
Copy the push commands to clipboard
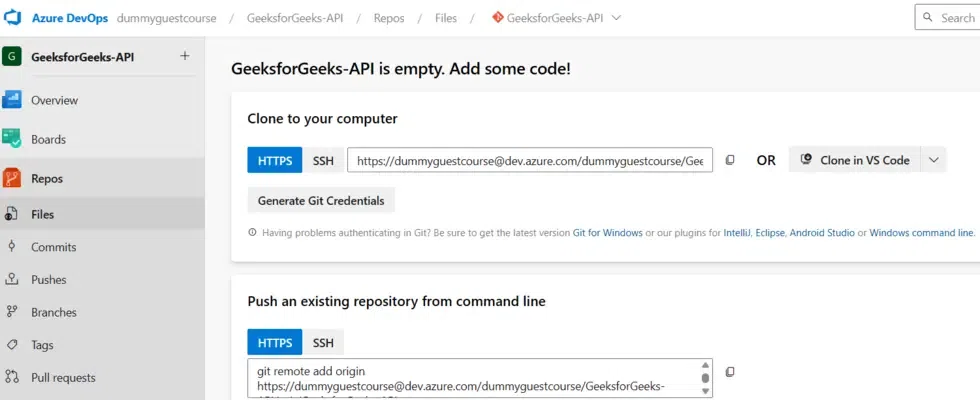(729, 372)
